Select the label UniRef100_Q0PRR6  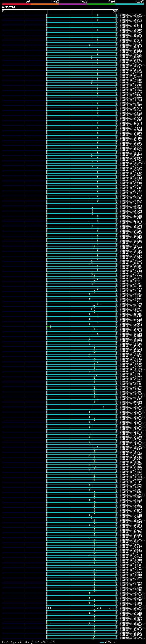tap(131, 116)
